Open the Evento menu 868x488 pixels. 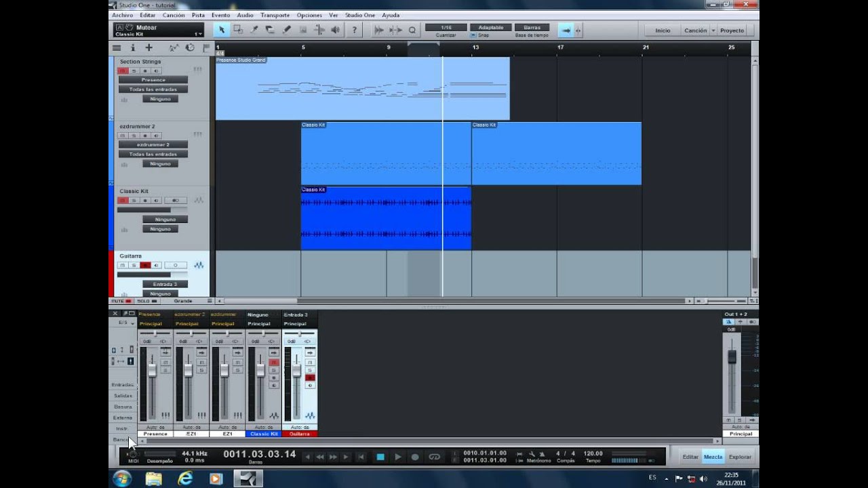point(220,15)
